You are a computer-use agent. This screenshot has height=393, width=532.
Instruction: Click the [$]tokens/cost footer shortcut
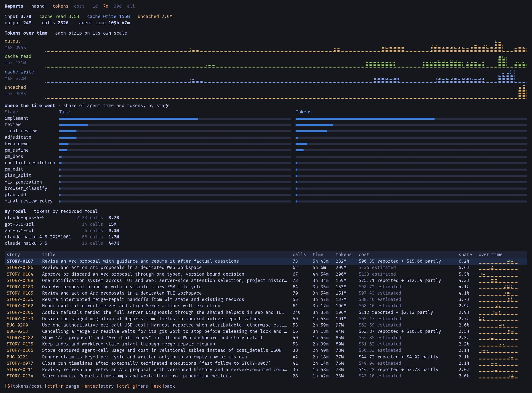tap(23, 386)
